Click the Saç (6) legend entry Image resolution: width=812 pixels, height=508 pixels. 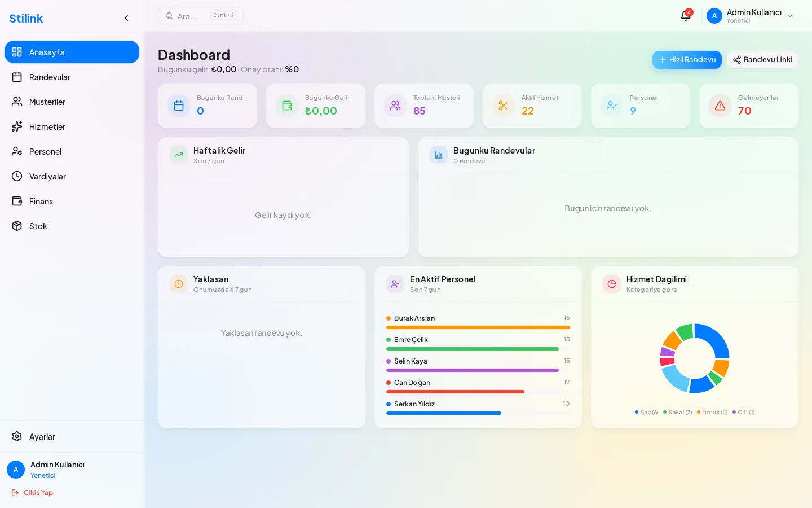pos(647,412)
